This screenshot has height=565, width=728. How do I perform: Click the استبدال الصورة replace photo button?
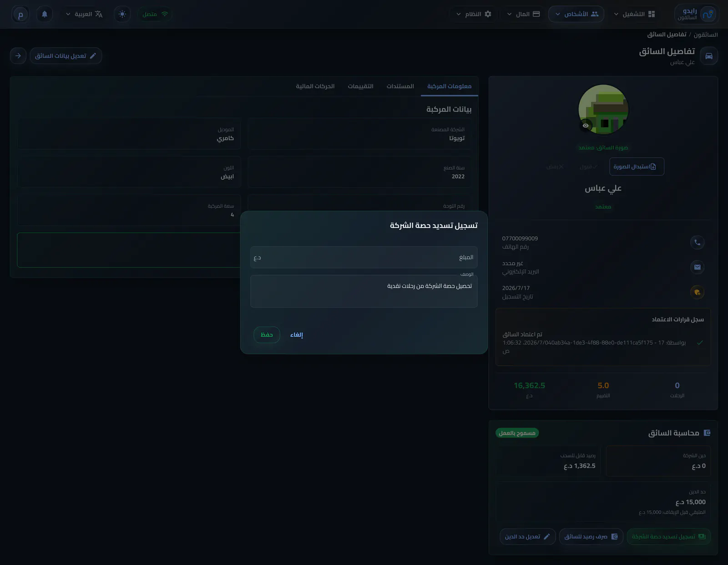tap(637, 167)
